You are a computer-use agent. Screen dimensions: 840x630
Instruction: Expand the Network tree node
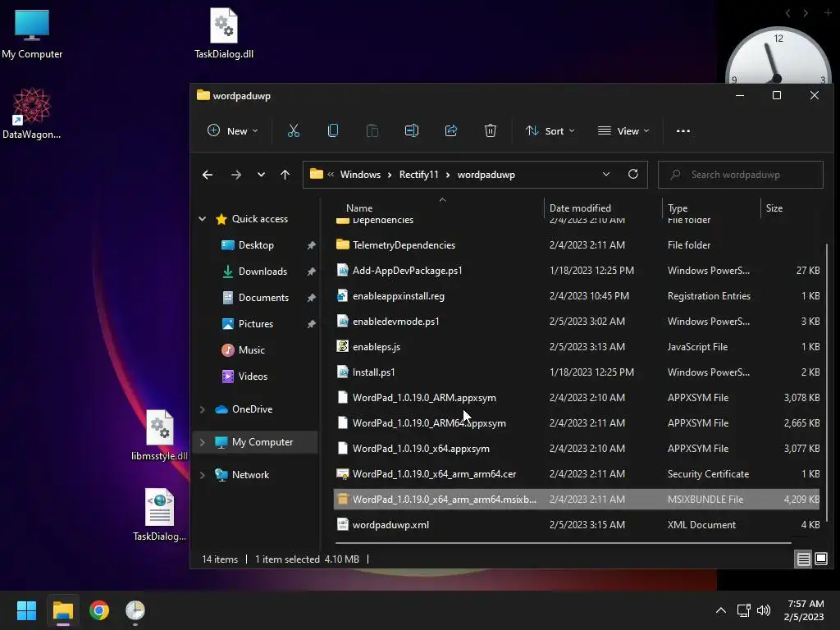(x=202, y=475)
